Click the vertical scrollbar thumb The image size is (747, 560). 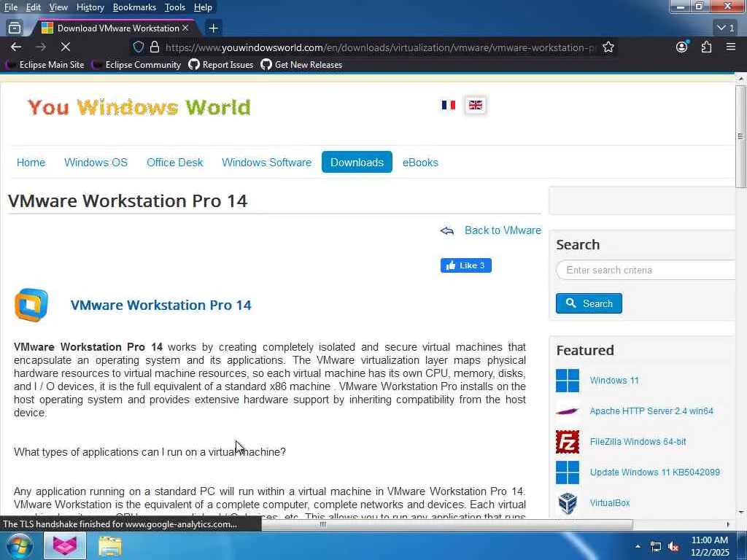tap(740, 136)
